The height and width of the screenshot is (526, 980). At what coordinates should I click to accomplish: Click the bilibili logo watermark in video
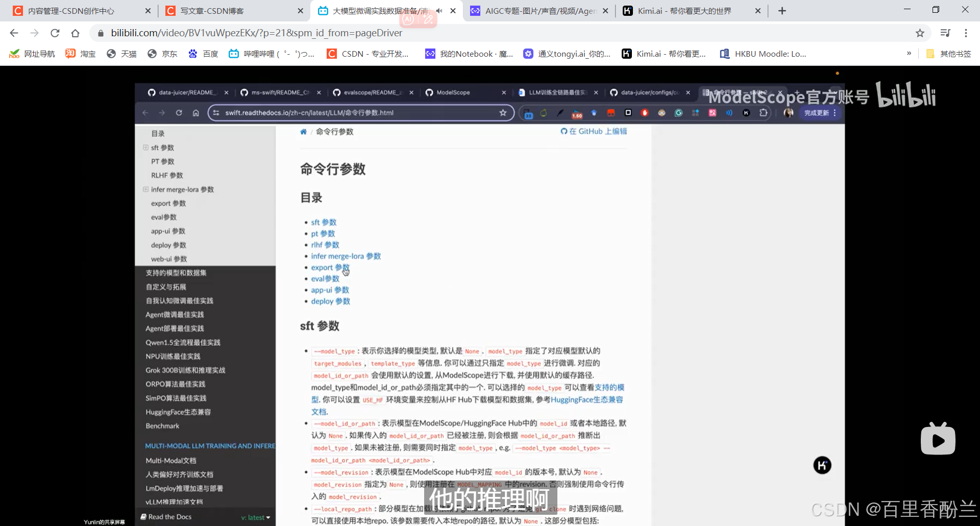(906, 94)
